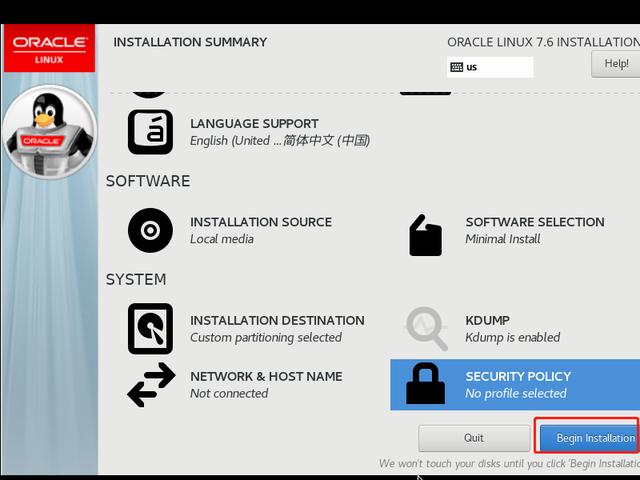The height and width of the screenshot is (480, 640).
Task: Open the Help! button
Action: click(616, 64)
